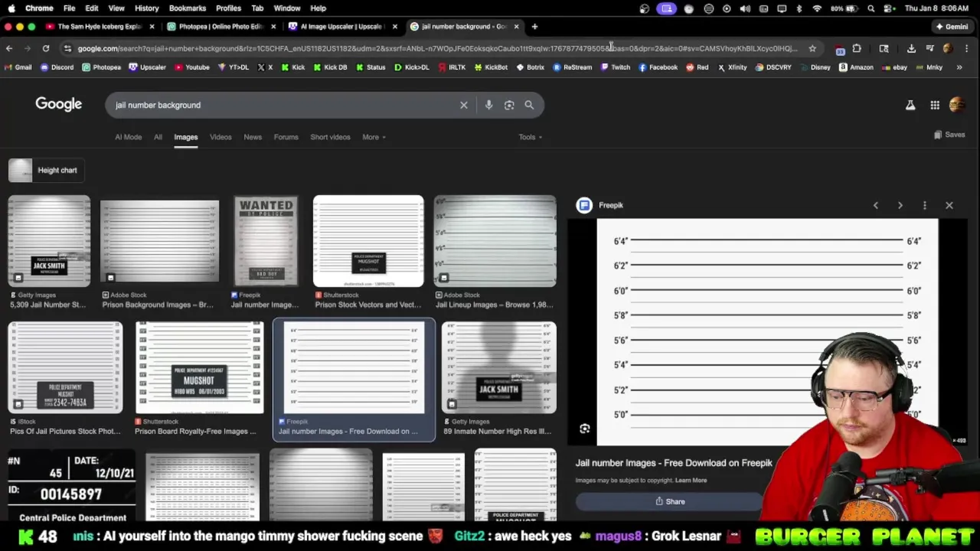
Task: Open Shutterstock Prison Stock Vectors thumbnail
Action: (368, 240)
